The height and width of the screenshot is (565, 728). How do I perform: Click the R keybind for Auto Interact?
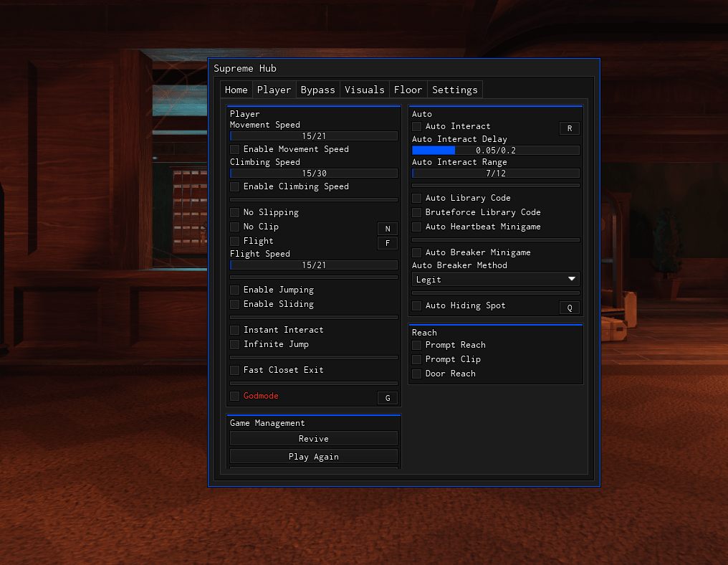(570, 128)
